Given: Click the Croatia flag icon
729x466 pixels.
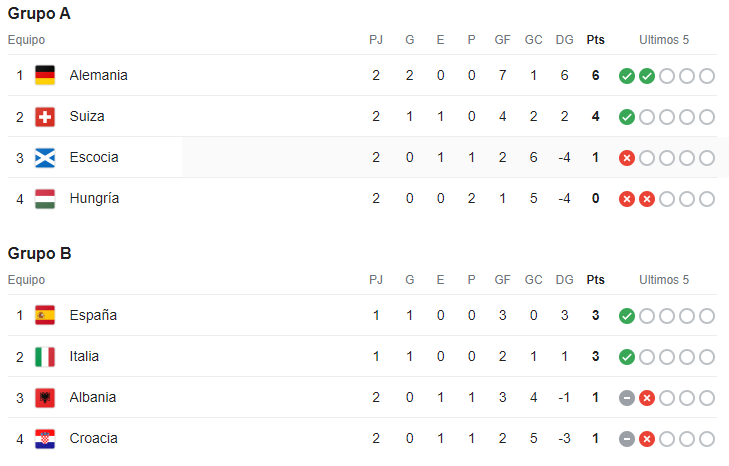Looking at the screenshot, I should [45, 439].
